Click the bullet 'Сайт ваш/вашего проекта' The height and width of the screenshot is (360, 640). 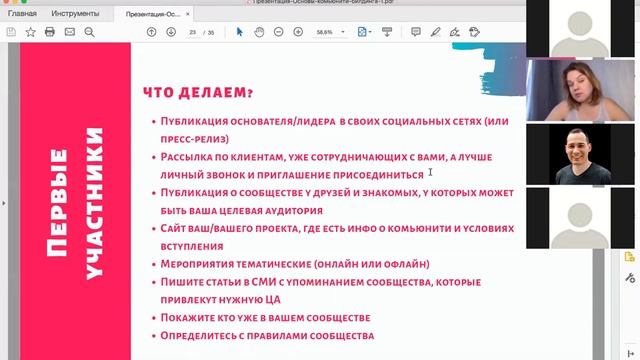[337, 237]
